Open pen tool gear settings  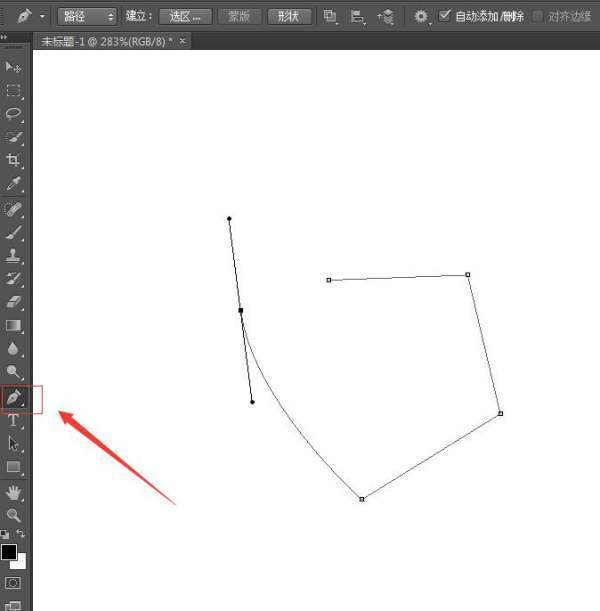(x=421, y=16)
